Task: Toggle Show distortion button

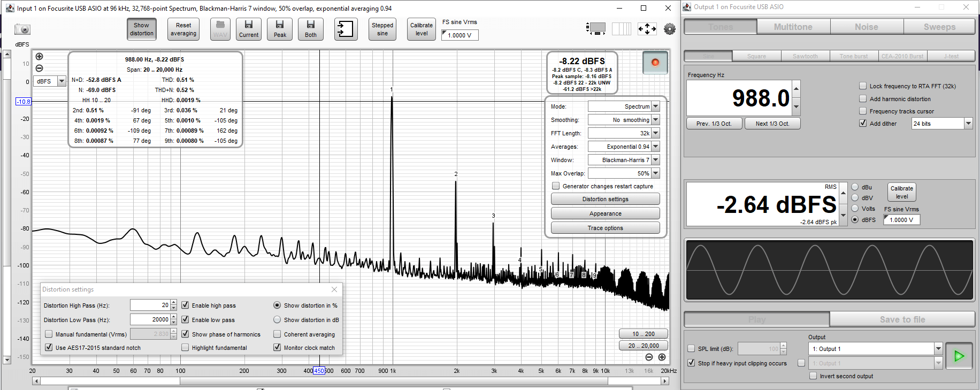Action: tap(142, 29)
